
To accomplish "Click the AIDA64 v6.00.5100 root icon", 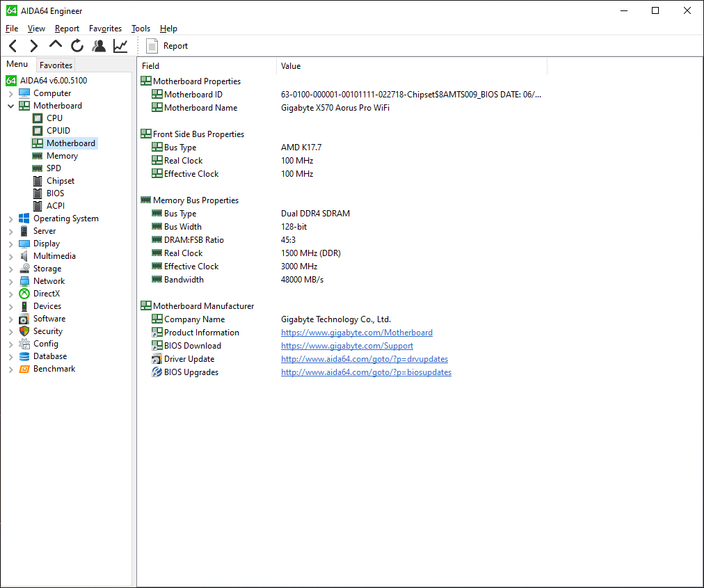I will 11,81.
